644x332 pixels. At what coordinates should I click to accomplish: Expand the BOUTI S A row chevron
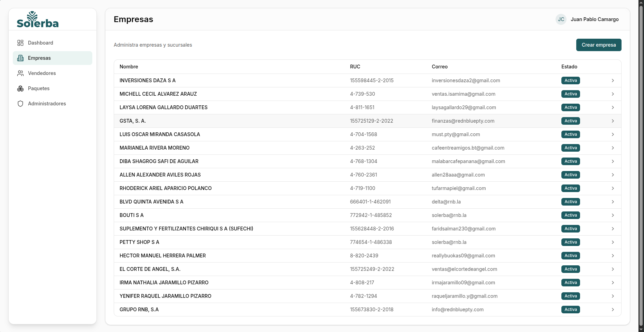coord(613,215)
